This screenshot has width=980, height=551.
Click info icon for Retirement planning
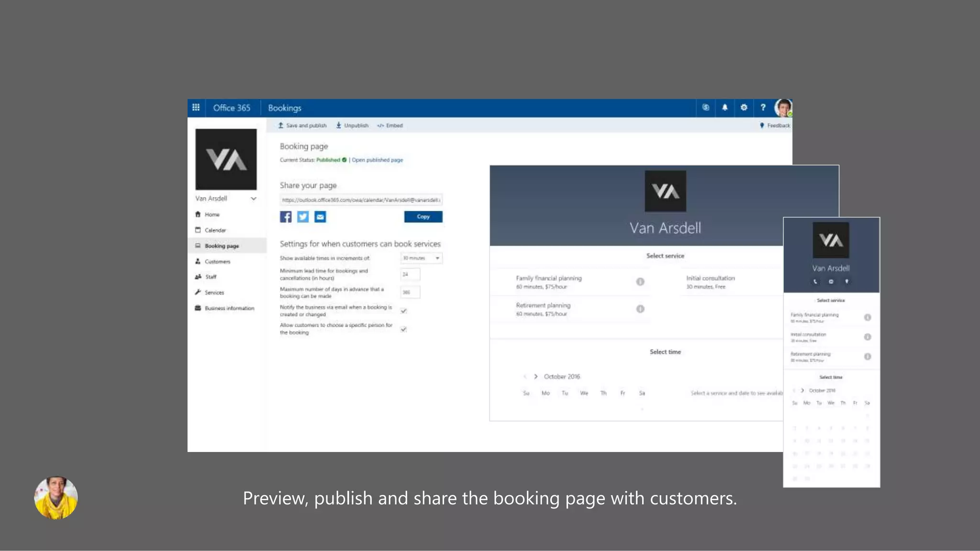point(640,309)
